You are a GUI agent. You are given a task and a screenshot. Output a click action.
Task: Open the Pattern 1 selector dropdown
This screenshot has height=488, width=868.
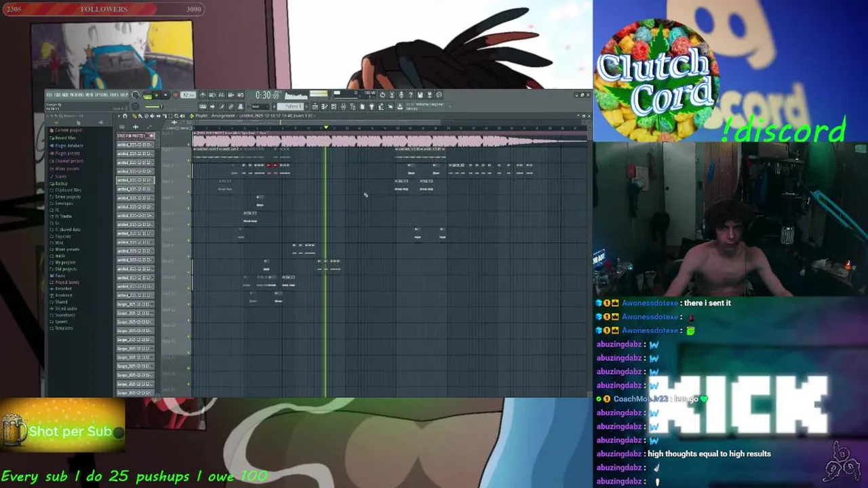click(290, 106)
